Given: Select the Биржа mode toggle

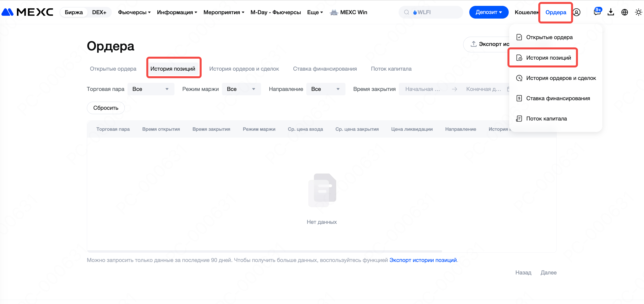Looking at the screenshot, I should [73, 12].
